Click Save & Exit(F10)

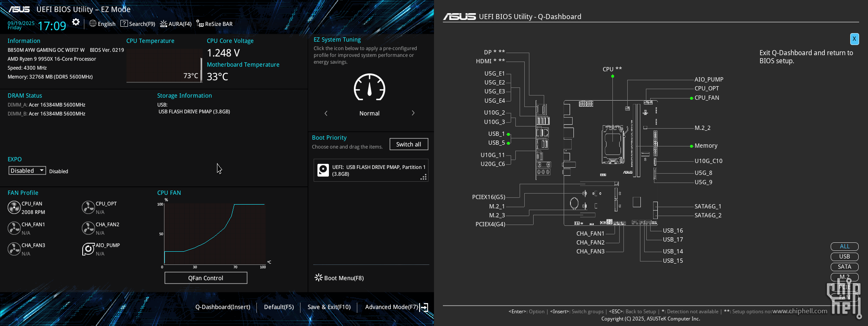point(329,307)
